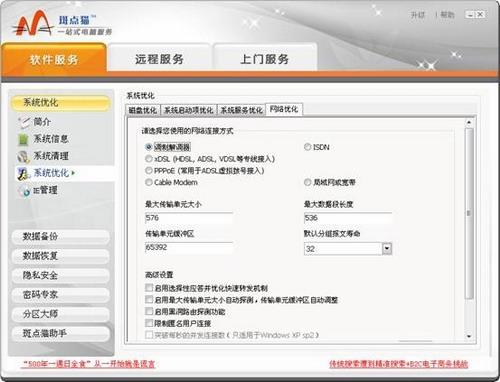Open the 上门服务 main tab
The image size is (500, 382).
click(265, 59)
